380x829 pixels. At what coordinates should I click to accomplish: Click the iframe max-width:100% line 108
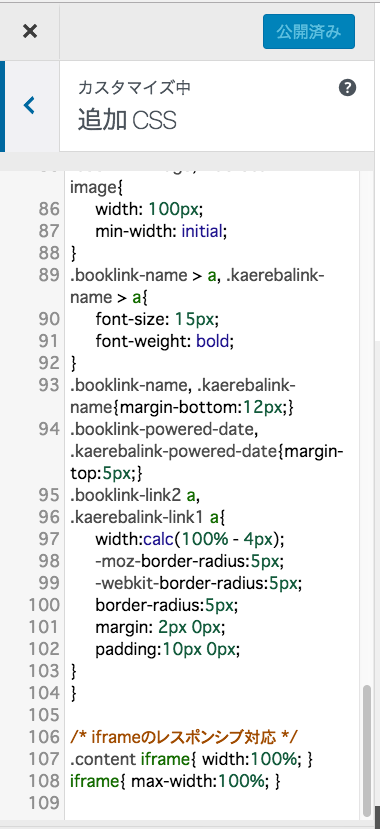[175, 781]
